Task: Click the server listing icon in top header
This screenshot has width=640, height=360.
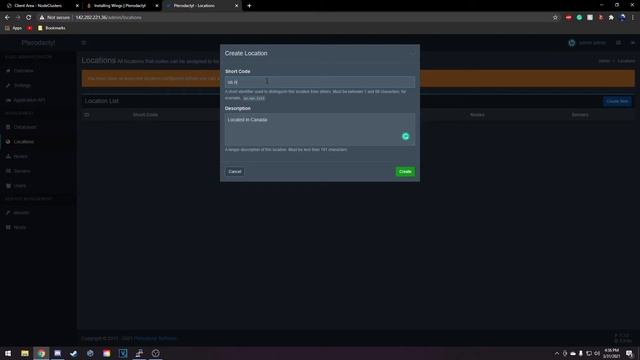Action: [x=619, y=42]
